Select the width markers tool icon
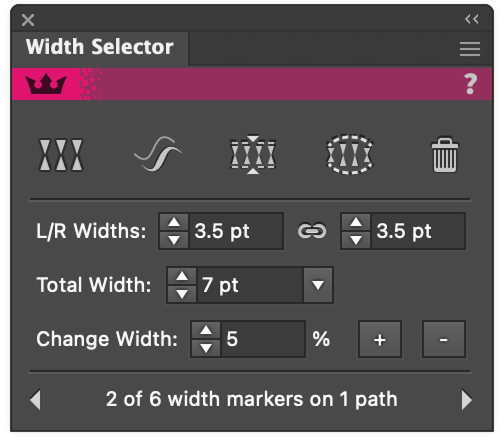Viewport: 504px width, 446px height. [x=61, y=153]
